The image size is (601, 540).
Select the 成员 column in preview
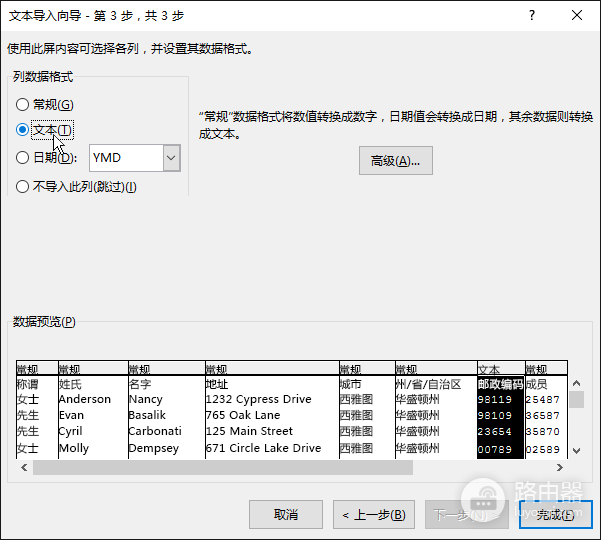(x=536, y=384)
